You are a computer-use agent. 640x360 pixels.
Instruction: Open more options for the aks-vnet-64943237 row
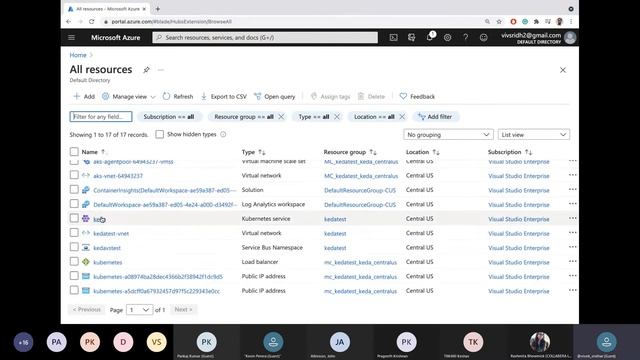coord(572,175)
